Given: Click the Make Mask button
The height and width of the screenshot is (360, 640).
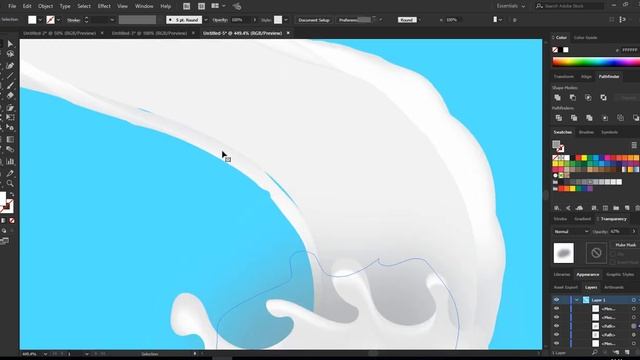Looking at the screenshot, I should tap(625, 245).
